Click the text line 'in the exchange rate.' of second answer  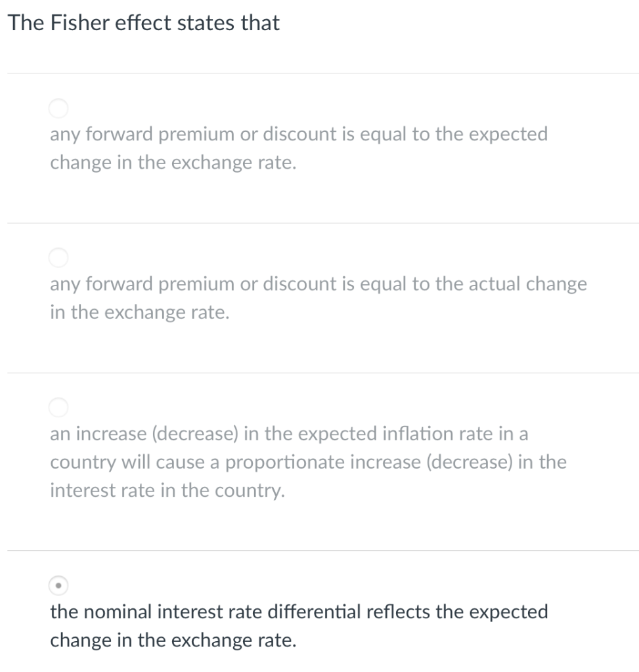click(140, 313)
